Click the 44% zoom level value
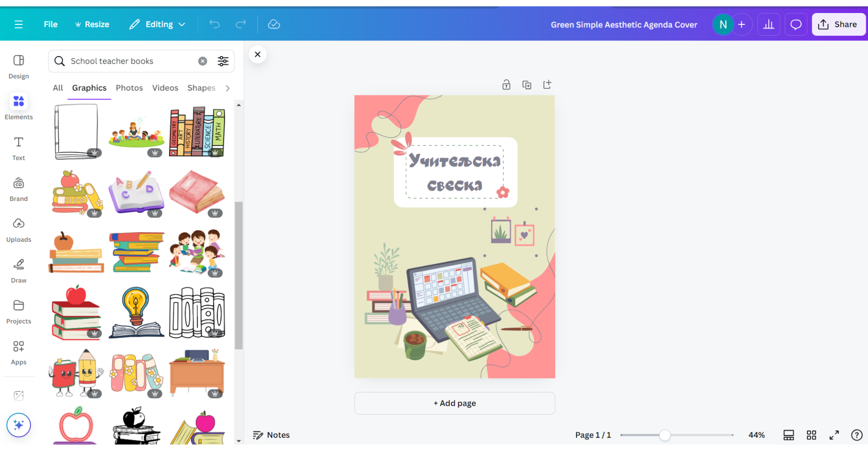 pos(757,435)
